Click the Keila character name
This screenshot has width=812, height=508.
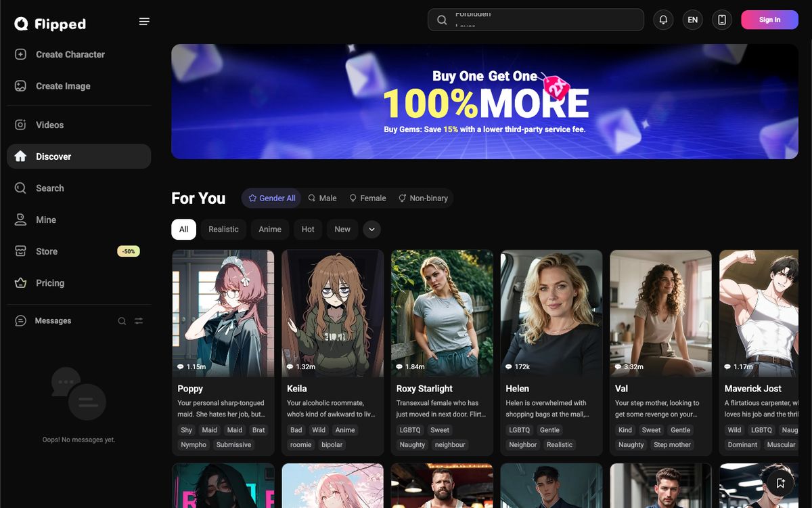tap(297, 389)
